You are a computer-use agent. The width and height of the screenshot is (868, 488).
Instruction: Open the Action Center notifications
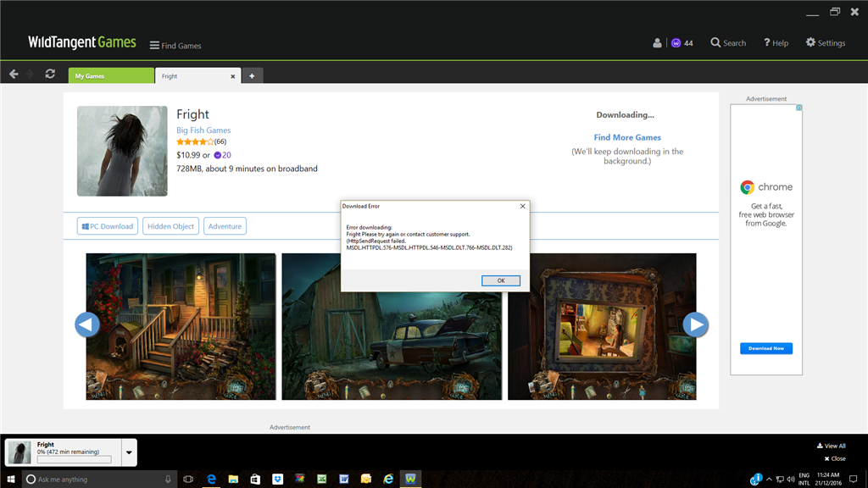[854, 480]
